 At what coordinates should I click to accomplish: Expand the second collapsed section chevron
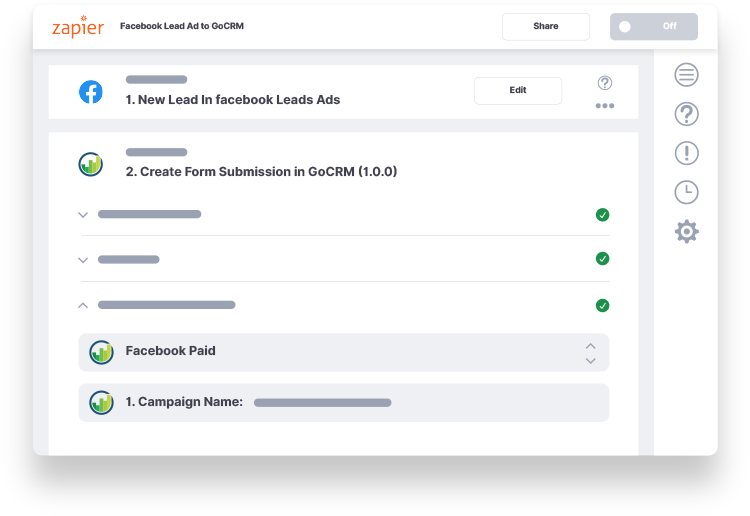coord(83,260)
